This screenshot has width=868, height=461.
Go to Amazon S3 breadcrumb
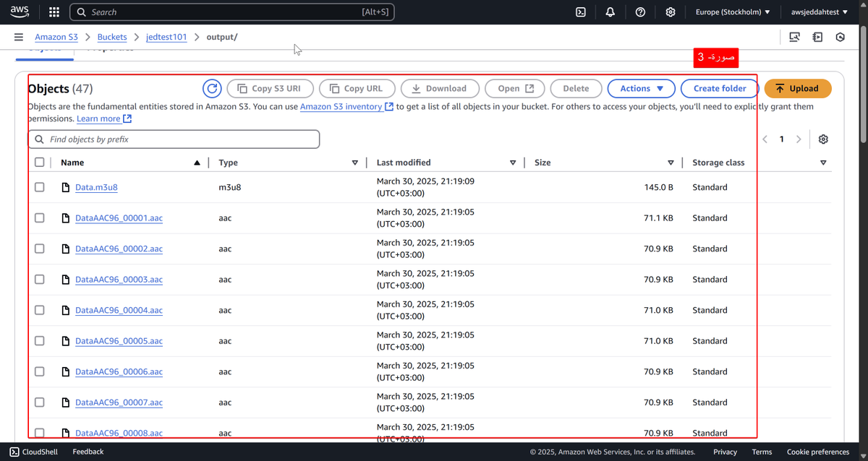point(56,37)
